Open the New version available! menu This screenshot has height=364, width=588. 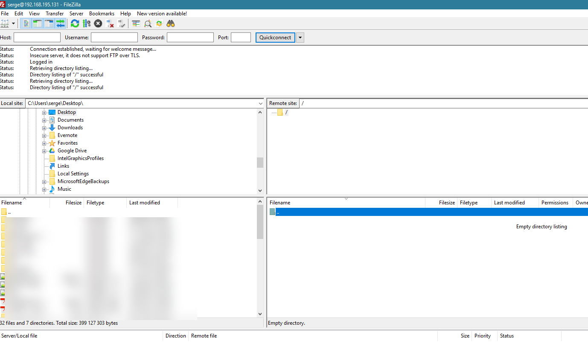[x=162, y=14]
